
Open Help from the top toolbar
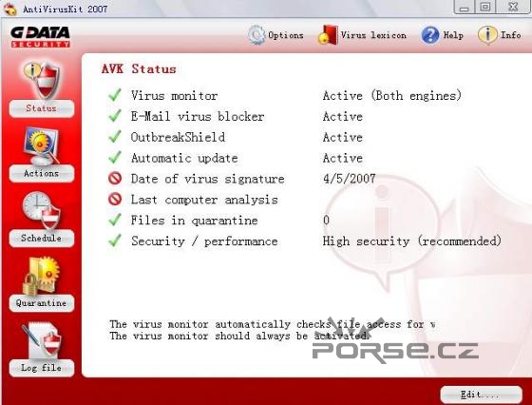[443, 35]
